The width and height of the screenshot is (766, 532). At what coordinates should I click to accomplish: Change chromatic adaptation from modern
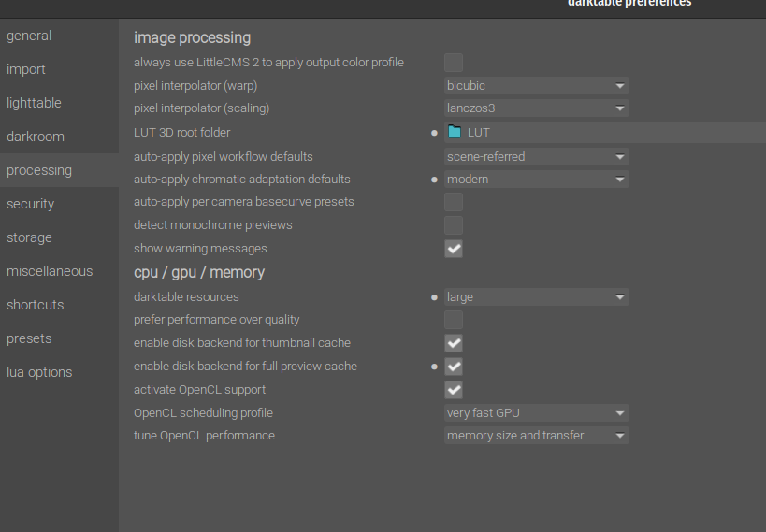pyautogui.click(x=536, y=179)
